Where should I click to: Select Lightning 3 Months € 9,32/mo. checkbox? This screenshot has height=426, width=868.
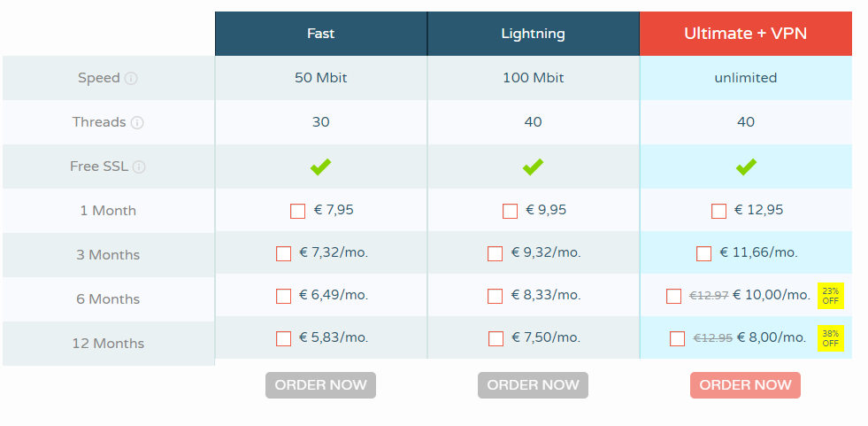point(495,253)
